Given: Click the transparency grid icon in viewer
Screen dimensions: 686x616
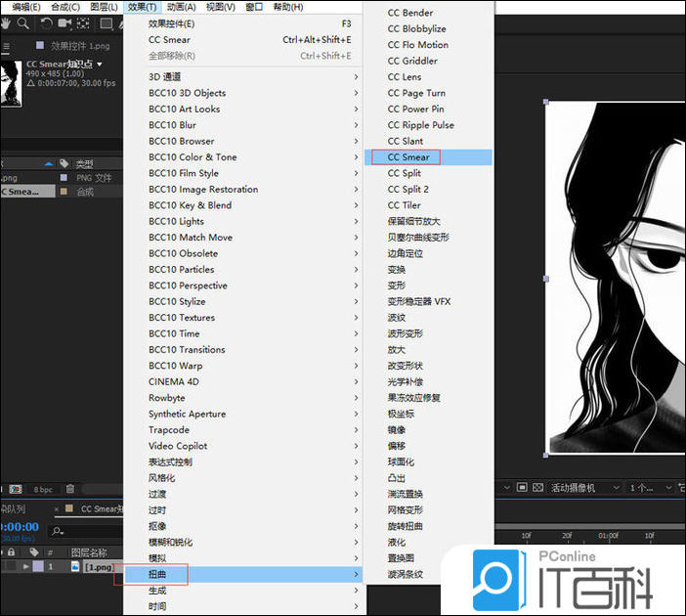Looking at the screenshot, I should [x=536, y=487].
